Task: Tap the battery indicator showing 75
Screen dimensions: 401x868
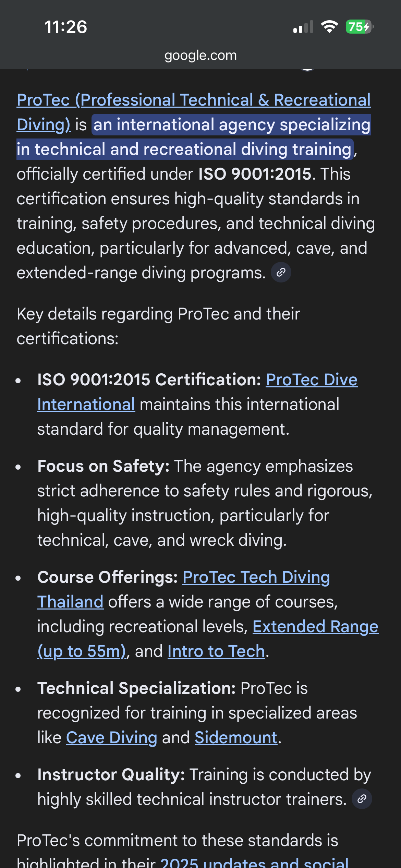Action: [359, 27]
